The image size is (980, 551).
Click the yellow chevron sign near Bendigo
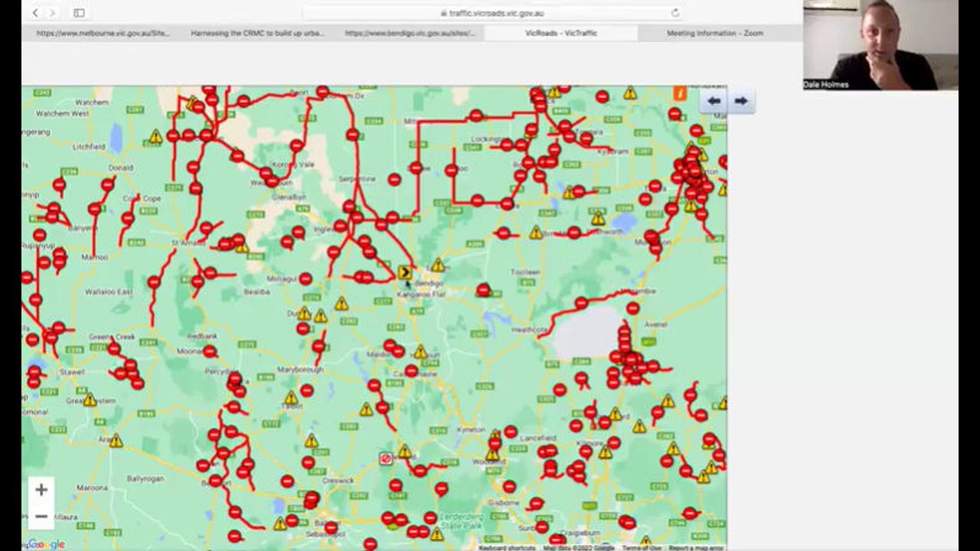pyautogui.click(x=405, y=272)
